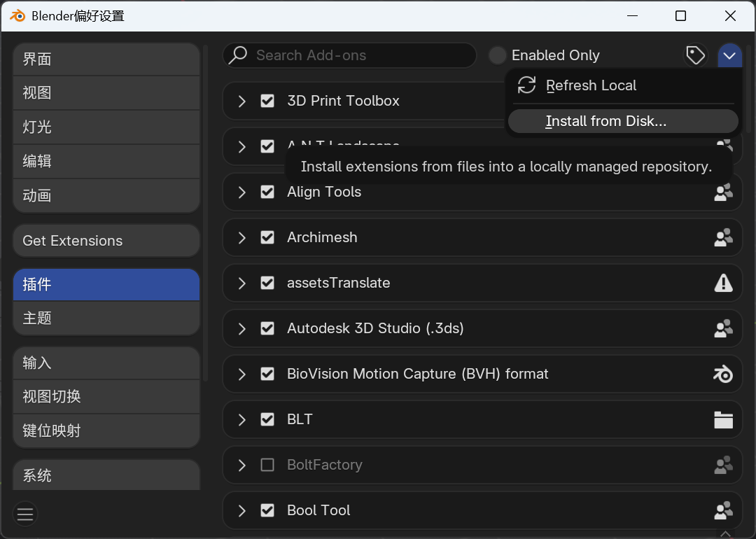Click the Search Add-ons field
Screen dimensions: 756x539
(349, 55)
